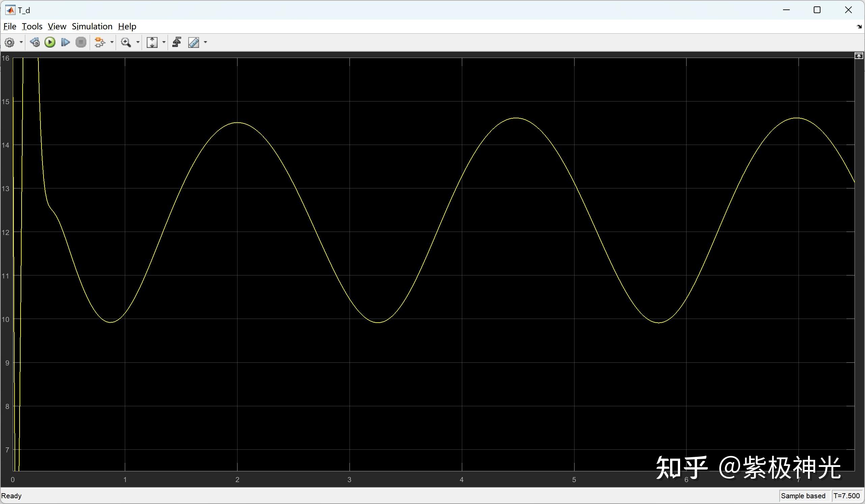Click the Sample based status label
The width and height of the screenshot is (865, 504).
pos(803,496)
